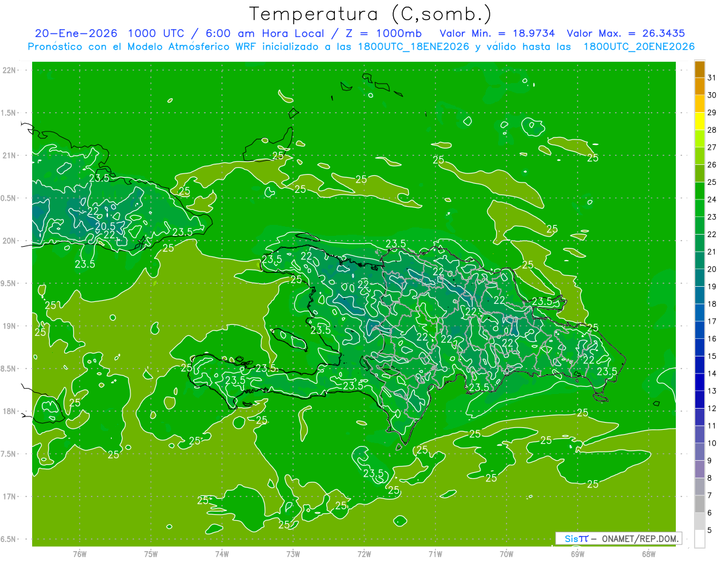Click the 'SisTT - ONAMET/REP.DOM.' credit box
Viewport: 728px width, 562px height.
point(619,538)
